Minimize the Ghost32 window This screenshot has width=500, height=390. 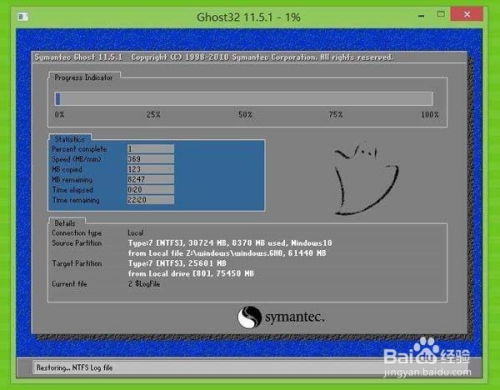[421, 16]
